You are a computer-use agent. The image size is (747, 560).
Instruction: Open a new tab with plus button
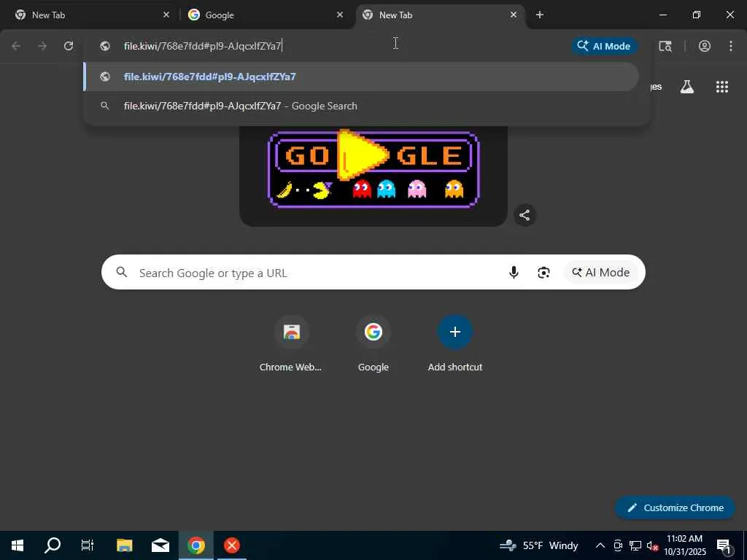[539, 15]
